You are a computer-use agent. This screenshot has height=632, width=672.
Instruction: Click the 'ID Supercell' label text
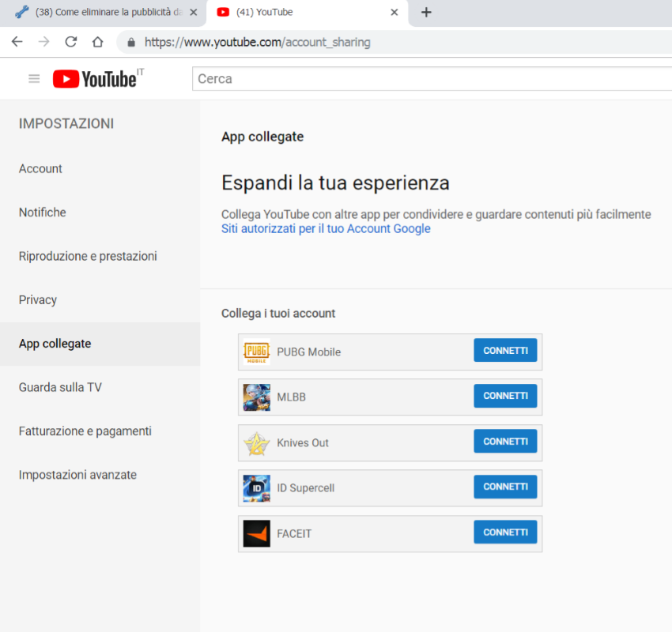(306, 488)
